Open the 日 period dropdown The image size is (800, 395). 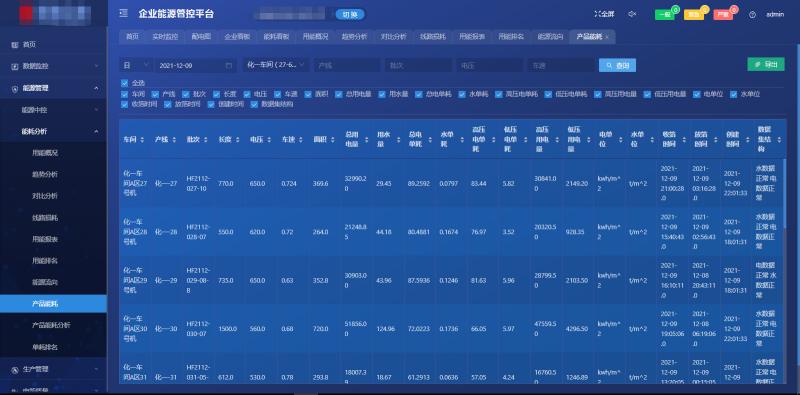click(136, 65)
